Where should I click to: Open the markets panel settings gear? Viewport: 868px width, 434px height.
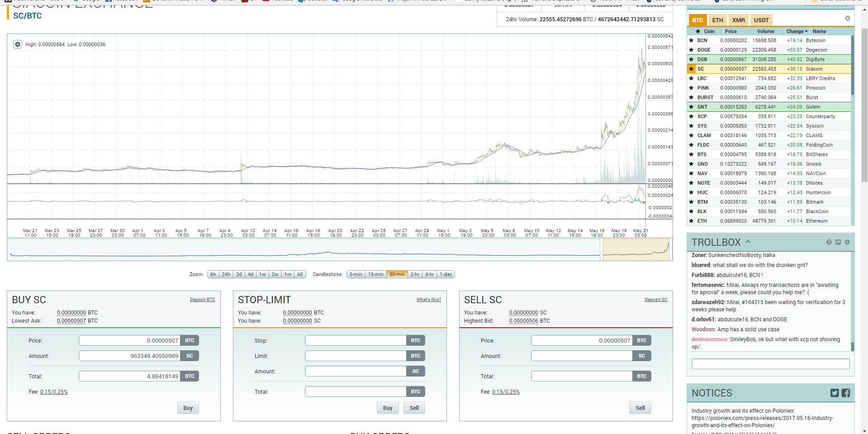(848, 18)
